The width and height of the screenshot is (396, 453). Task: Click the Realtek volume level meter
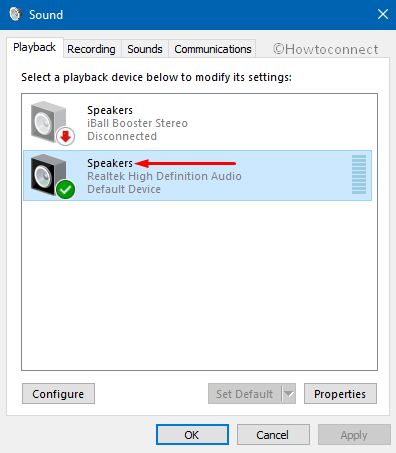coord(359,174)
